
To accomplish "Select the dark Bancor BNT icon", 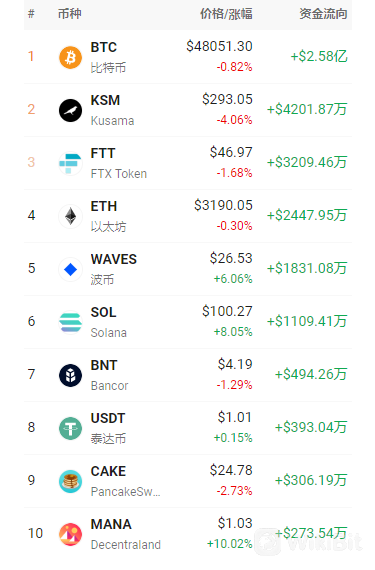I will click(70, 375).
